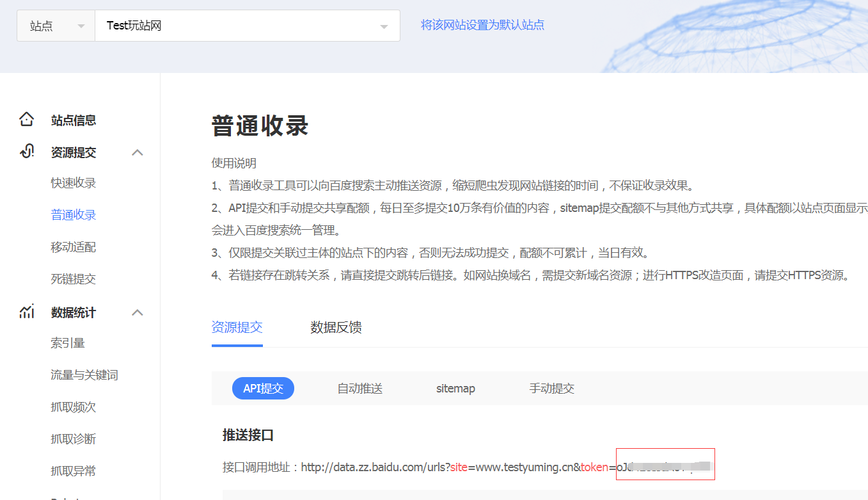
Task: Go to 快速收录 in sidebar
Action: click(x=74, y=183)
